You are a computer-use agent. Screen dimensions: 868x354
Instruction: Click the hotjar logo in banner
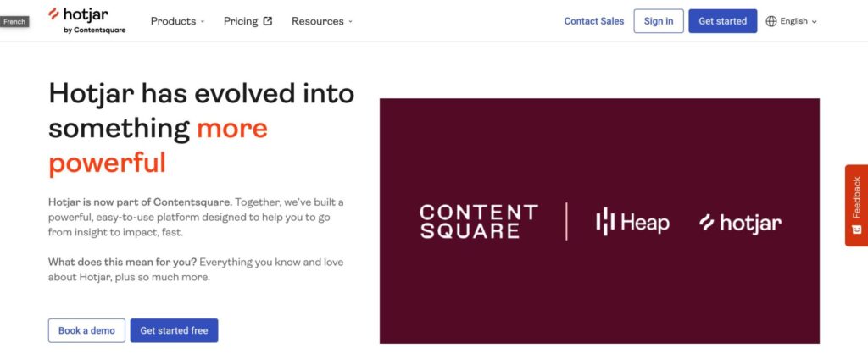[x=741, y=223]
